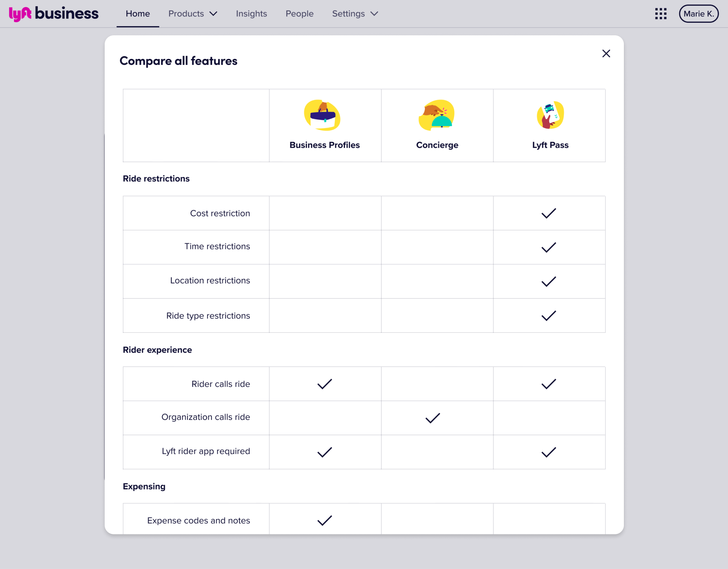Select the Time restrictions row label
Screen dimensions: 728x569
coord(217,246)
